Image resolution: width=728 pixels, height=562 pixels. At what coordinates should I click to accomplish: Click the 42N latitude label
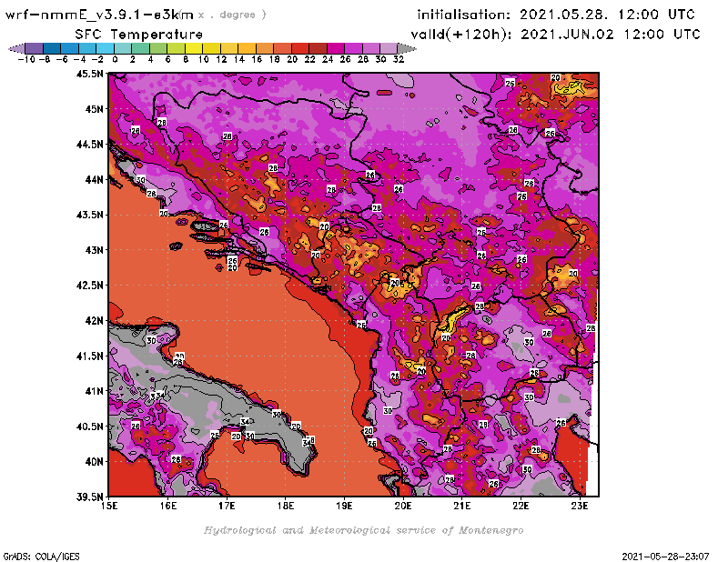[x=94, y=321]
